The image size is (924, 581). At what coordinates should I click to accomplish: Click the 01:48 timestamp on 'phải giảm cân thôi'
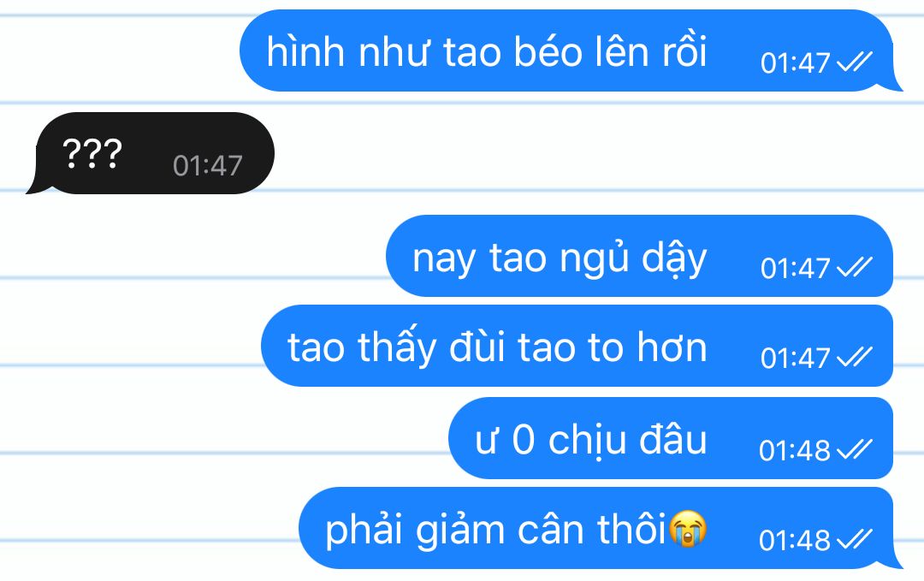(x=794, y=540)
